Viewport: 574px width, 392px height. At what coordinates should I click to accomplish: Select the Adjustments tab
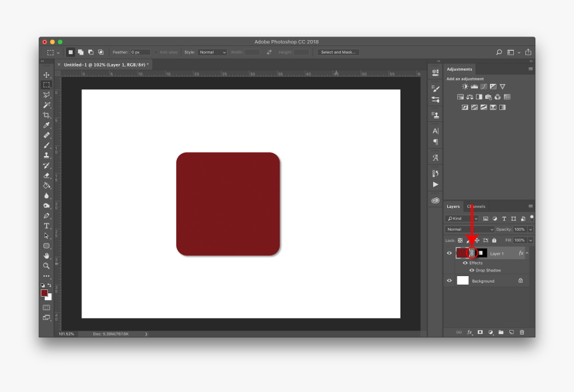(x=459, y=69)
